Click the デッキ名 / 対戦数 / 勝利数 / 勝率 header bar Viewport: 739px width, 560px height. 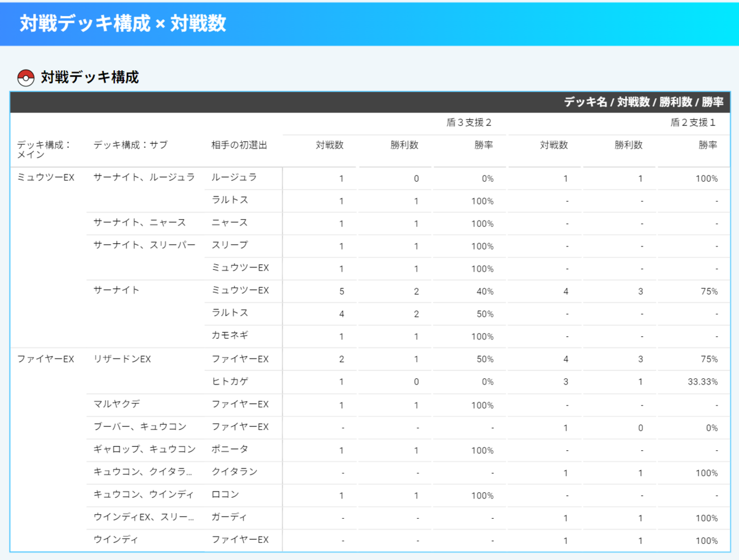pos(369,102)
